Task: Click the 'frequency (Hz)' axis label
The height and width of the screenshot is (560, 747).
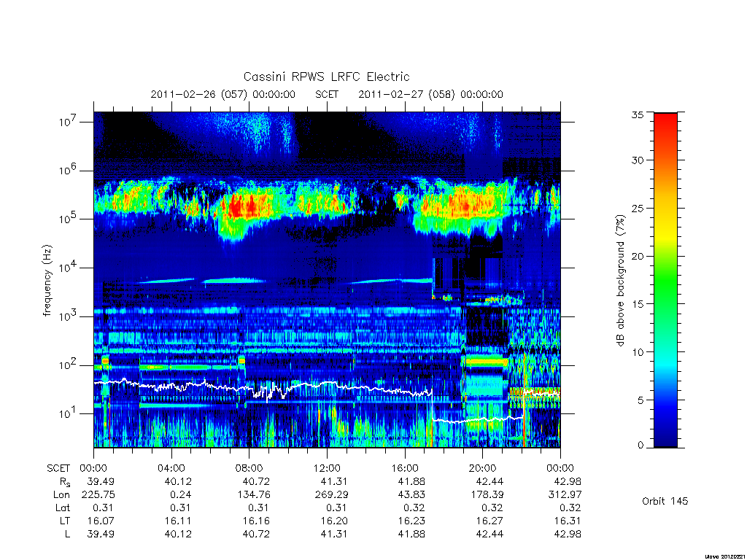Action: click(47, 281)
